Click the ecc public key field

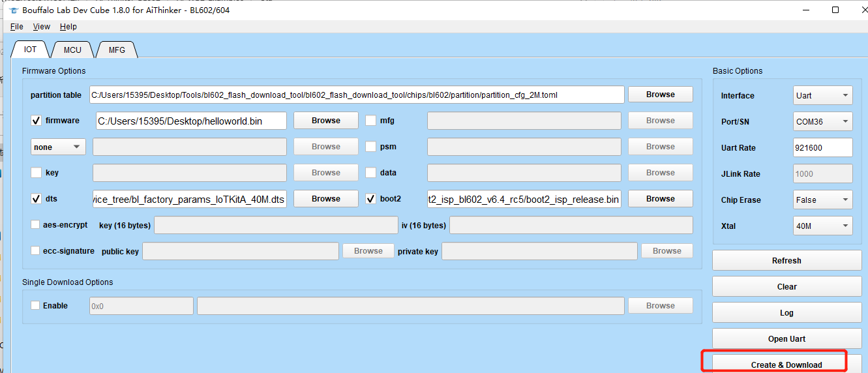[241, 251]
